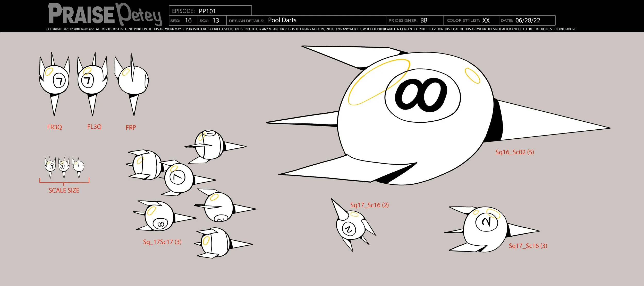Click the 'Sq16_Sc02 (5)' label
Screen dimensions: 644x286
[x=515, y=152]
